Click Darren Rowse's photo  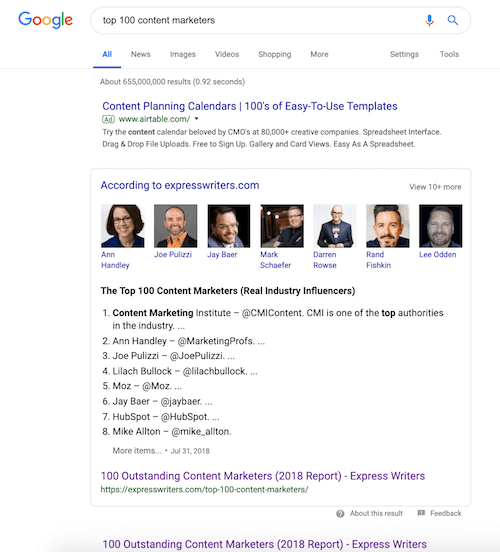335,226
